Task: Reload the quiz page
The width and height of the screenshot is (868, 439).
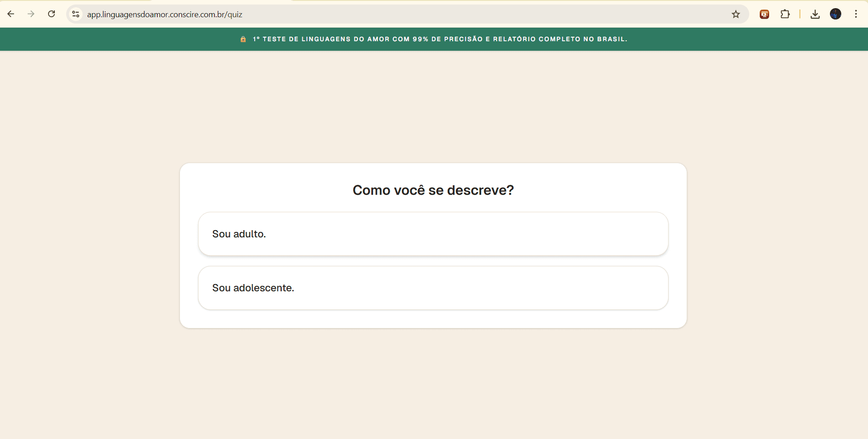Action: point(51,14)
